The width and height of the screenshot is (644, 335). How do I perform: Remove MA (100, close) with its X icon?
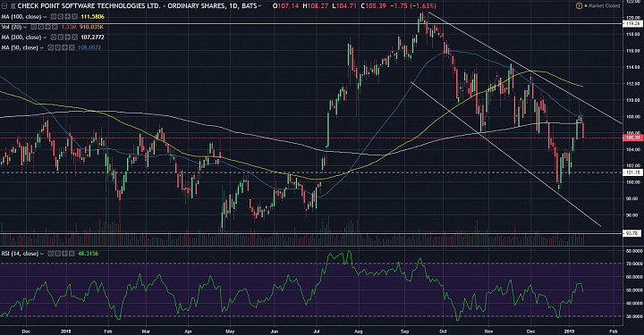tap(74, 16)
